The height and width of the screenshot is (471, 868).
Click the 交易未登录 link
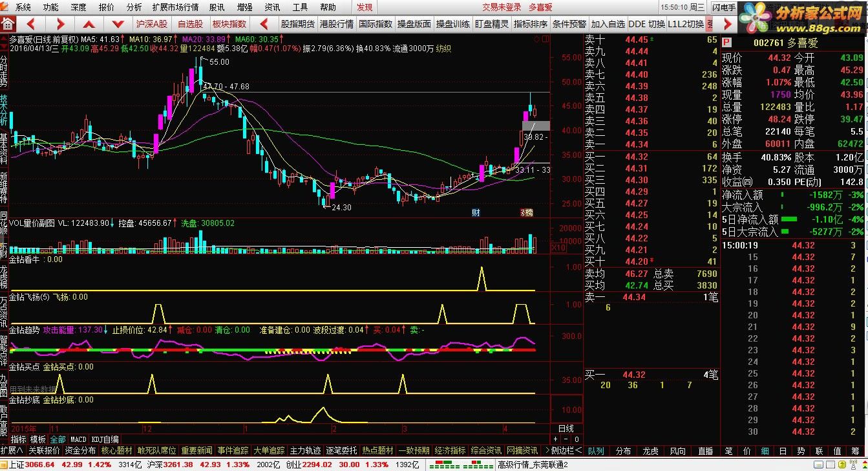tap(502, 7)
